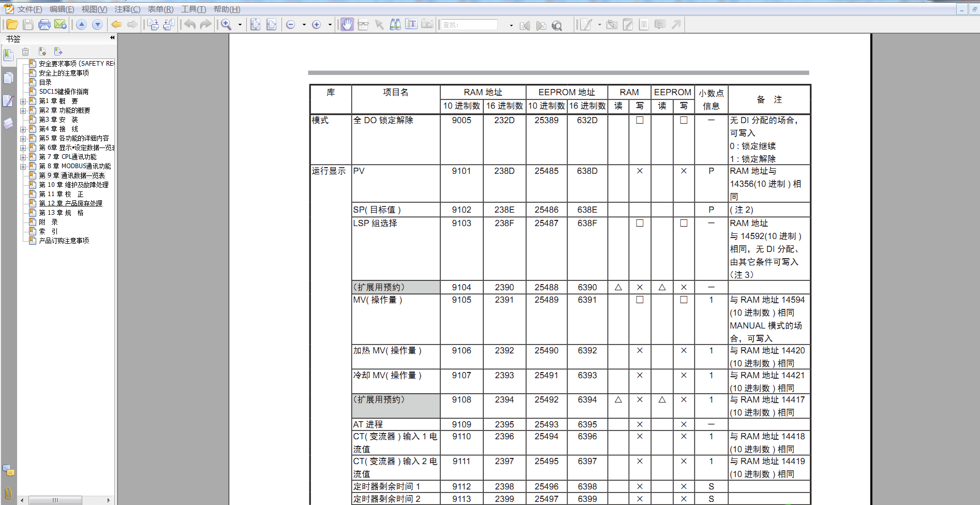Open the zoom magnifier tool dropdown arrow

[x=240, y=24]
